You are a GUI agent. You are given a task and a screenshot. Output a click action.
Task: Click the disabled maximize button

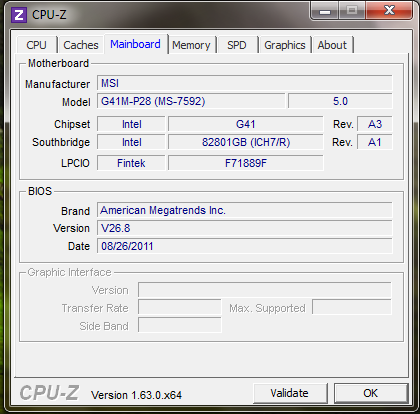coord(352,11)
